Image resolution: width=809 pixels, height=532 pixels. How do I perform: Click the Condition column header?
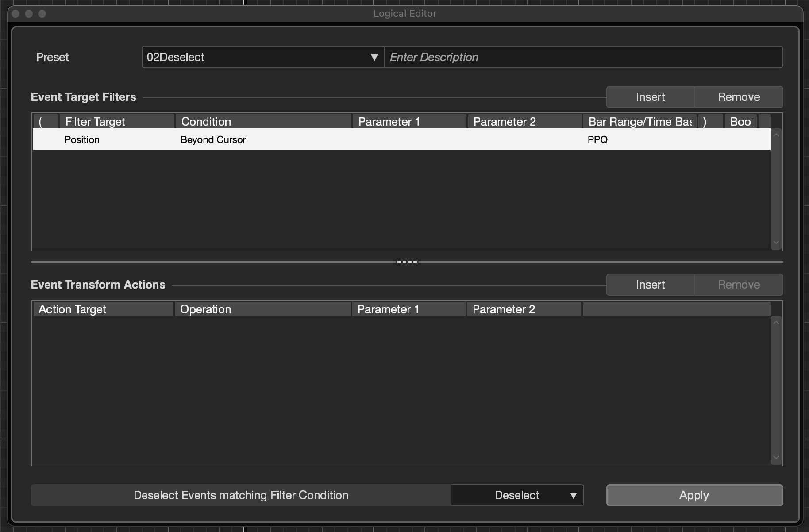[x=264, y=122]
